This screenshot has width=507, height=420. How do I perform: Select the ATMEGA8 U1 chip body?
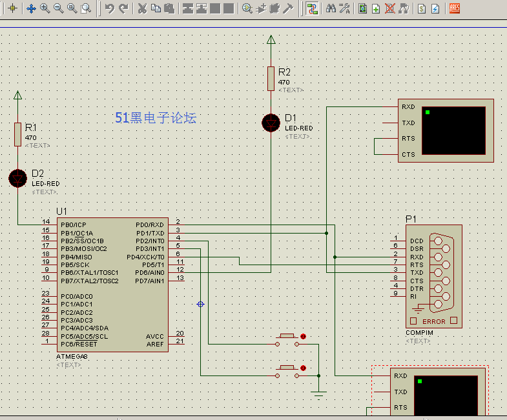[113, 284]
